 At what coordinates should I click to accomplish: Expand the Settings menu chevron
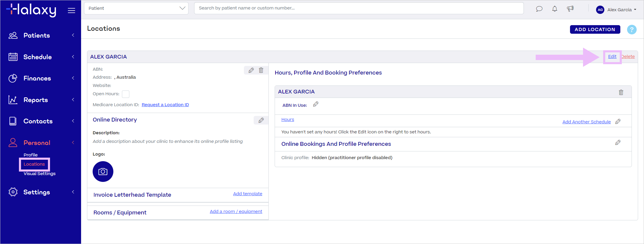(x=73, y=192)
